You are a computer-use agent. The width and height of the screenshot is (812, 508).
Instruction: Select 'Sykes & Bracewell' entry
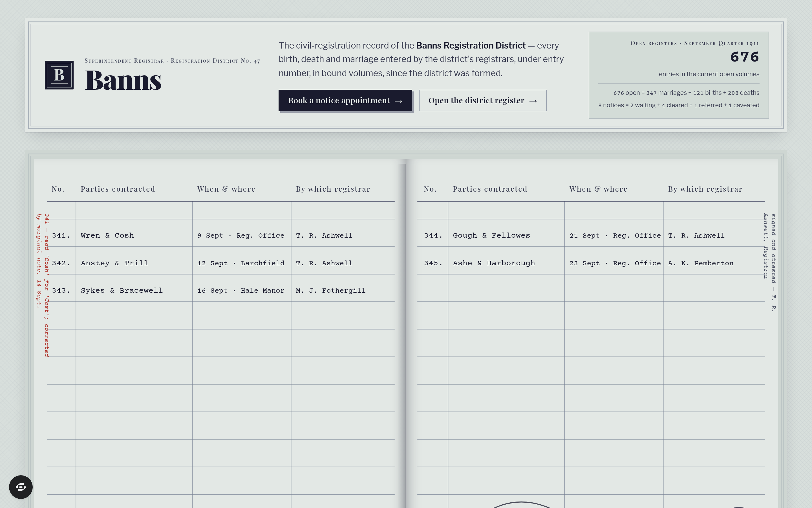(122, 291)
